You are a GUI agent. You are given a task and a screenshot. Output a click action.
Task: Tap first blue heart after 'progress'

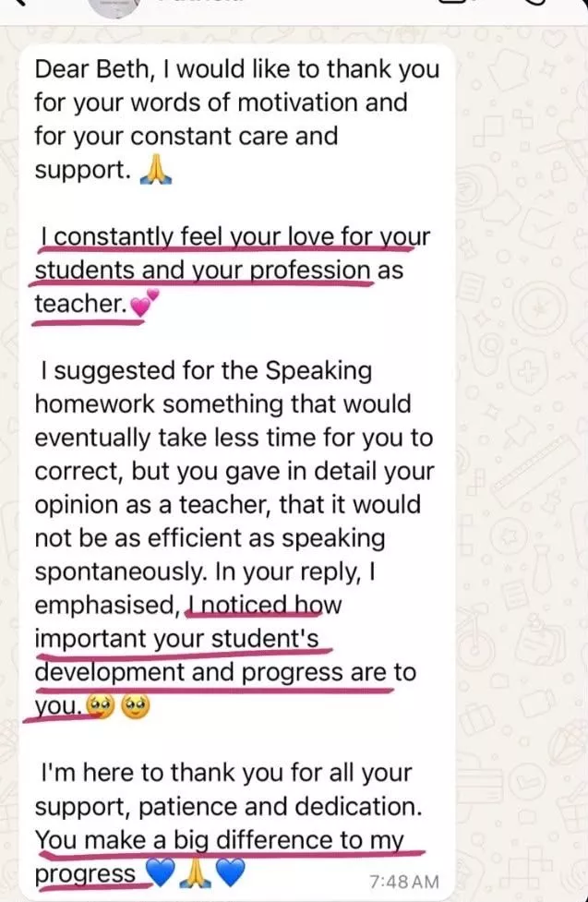coord(161,873)
